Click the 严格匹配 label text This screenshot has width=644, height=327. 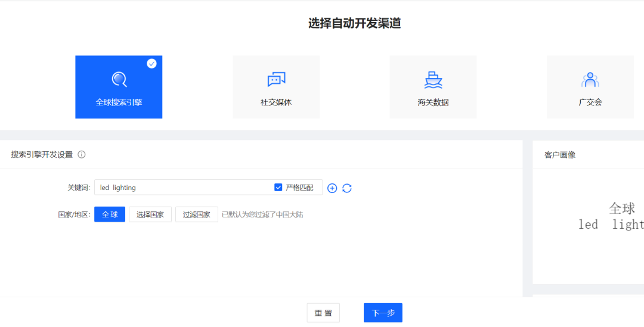(299, 188)
